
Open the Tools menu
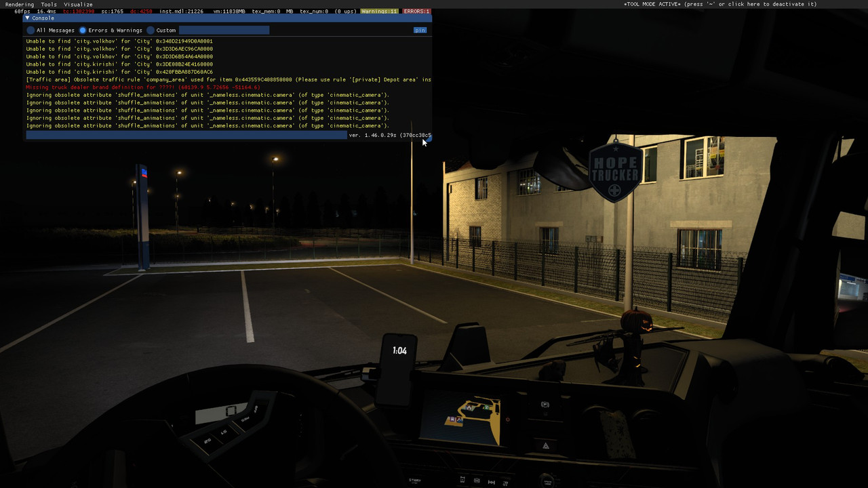point(49,4)
